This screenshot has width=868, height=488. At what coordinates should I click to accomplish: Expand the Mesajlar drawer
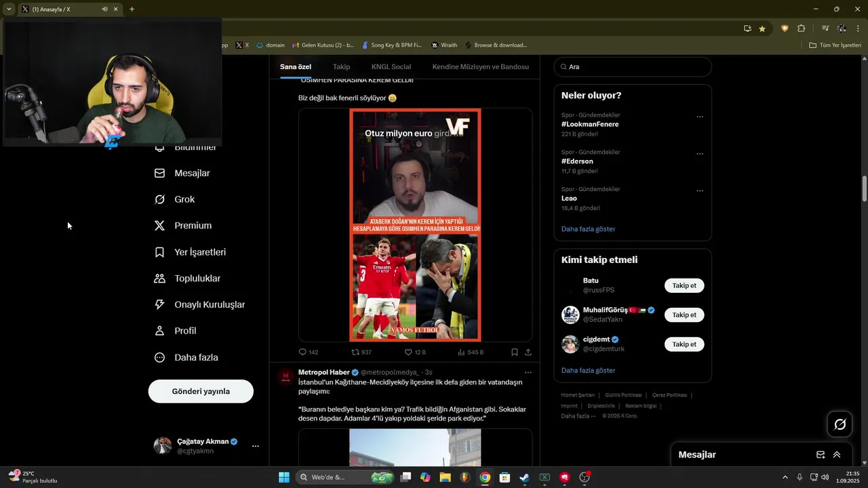837,455
